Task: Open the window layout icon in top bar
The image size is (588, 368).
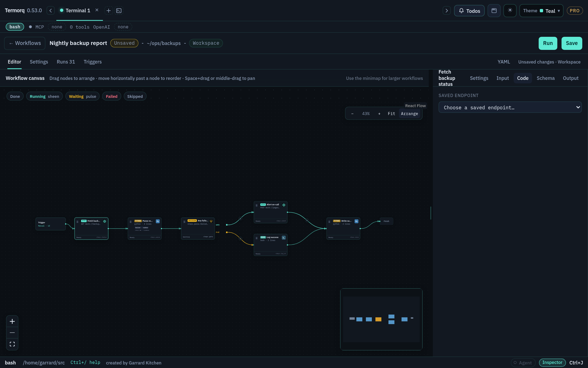Action: point(494,11)
